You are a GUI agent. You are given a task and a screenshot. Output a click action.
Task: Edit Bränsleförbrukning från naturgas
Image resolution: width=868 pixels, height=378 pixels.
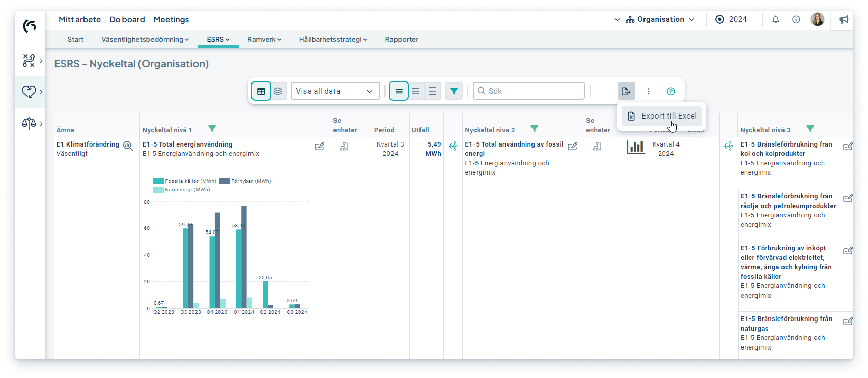(x=848, y=322)
